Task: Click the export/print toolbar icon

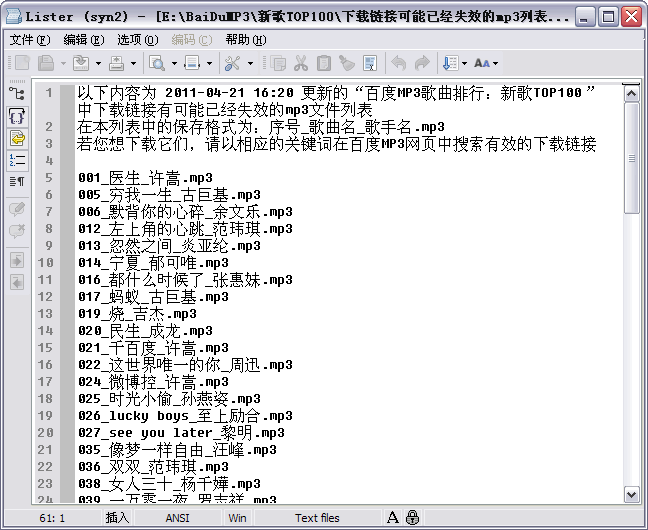Action: click(117, 63)
